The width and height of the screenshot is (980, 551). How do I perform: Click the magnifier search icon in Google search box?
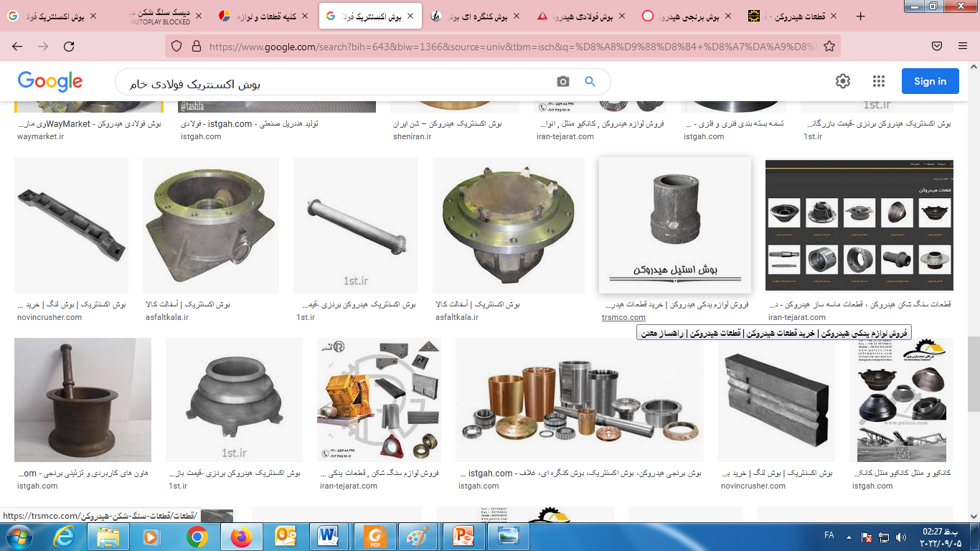point(590,82)
